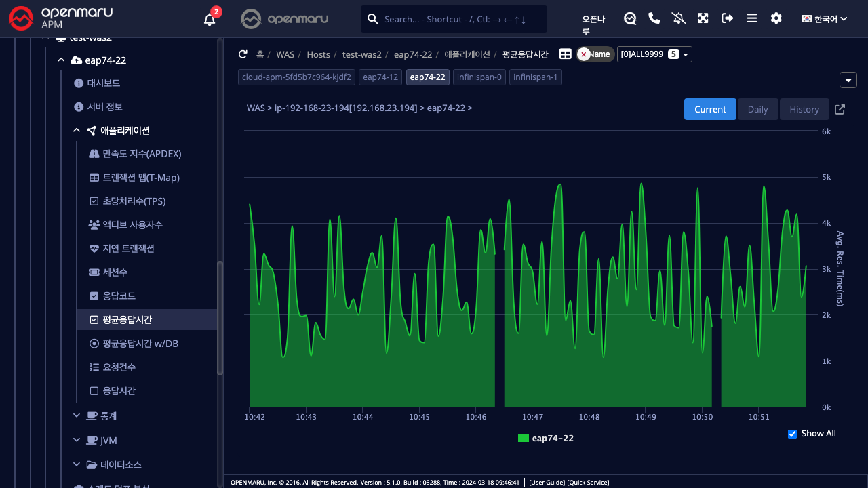Toggle the Name switch

pos(595,54)
